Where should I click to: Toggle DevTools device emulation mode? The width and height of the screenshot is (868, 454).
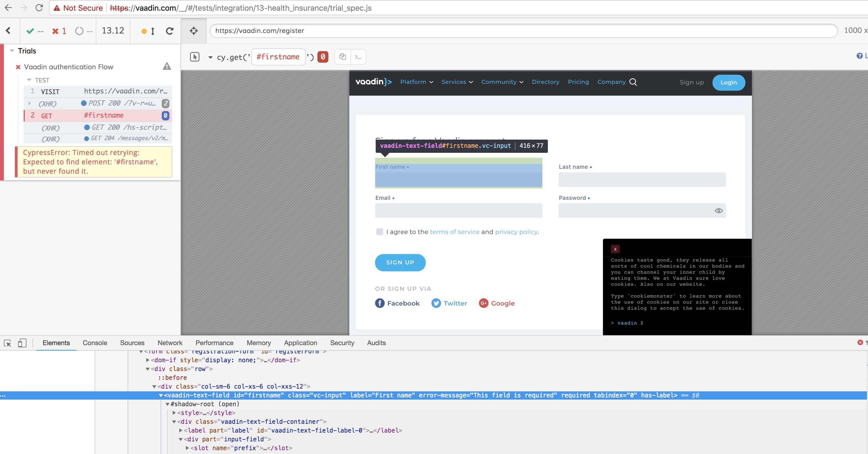(x=22, y=343)
